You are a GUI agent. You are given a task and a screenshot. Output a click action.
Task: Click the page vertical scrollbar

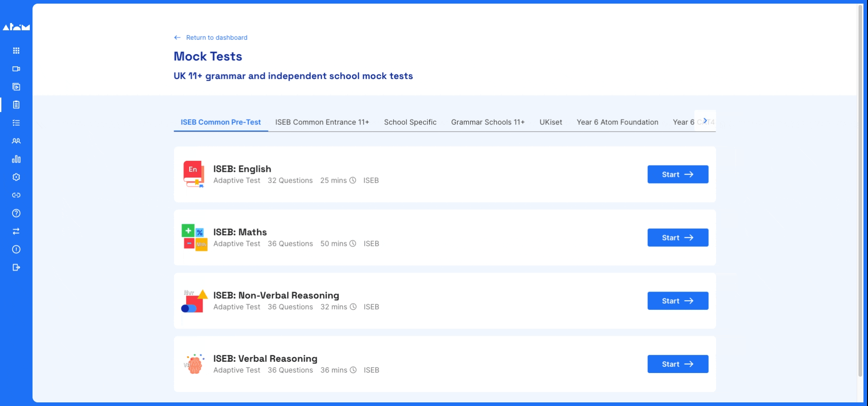(x=860, y=190)
